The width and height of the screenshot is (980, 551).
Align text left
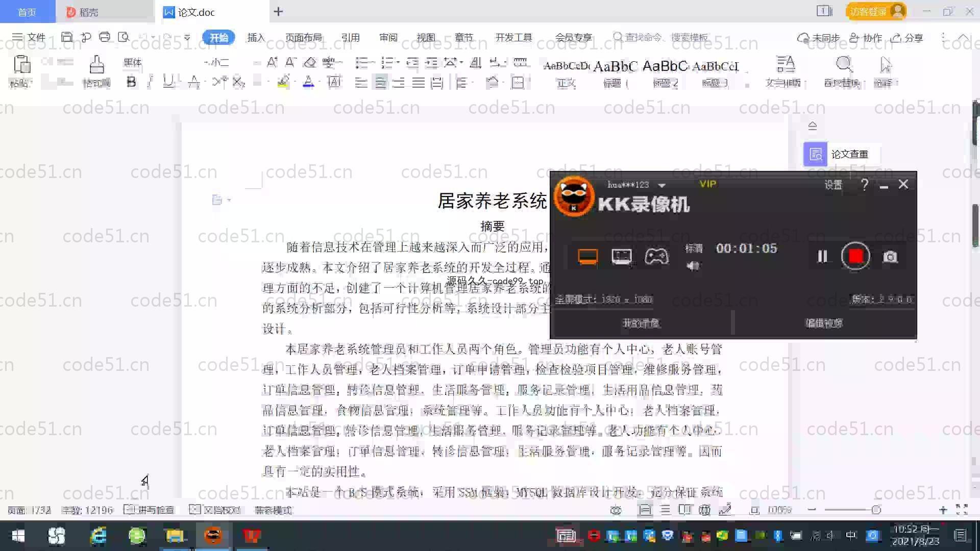(361, 82)
